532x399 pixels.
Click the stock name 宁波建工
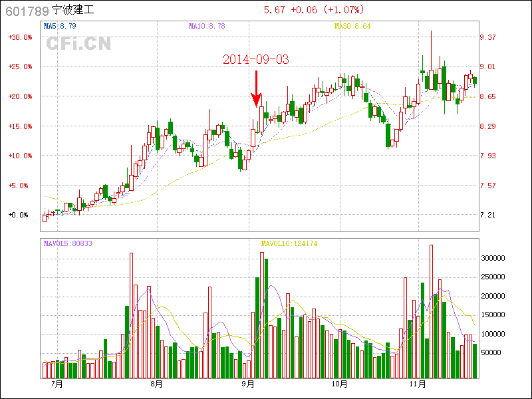click(73, 11)
